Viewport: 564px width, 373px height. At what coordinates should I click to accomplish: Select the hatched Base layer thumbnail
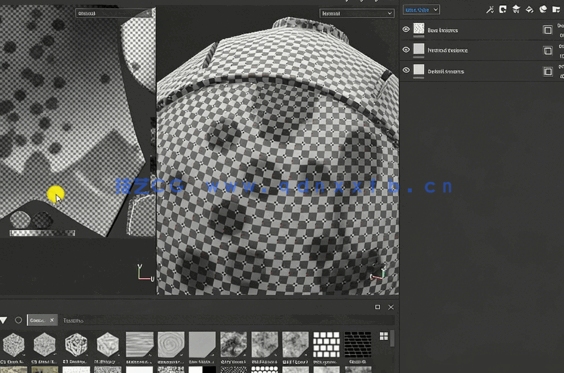(419, 29)
